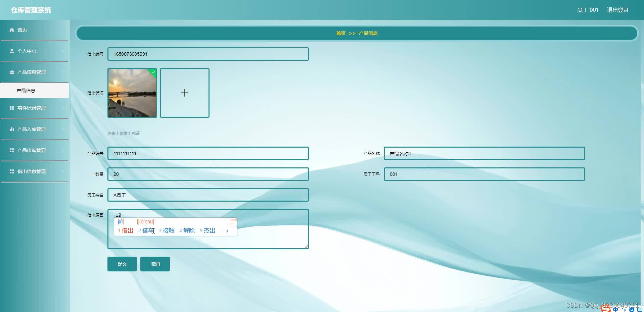Click the plus icon to upload 借出凭证
The width and height of the screenshot is (644, 312).
tap(185, 93)
